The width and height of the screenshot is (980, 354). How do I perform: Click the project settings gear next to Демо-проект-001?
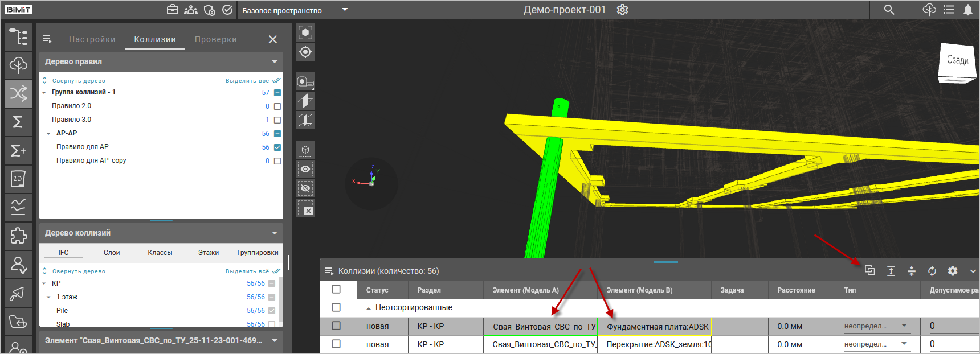point(622,10)
